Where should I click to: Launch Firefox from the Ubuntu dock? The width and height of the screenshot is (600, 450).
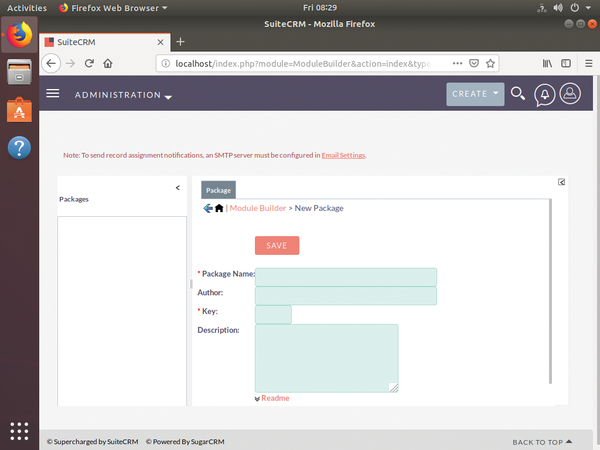pos(19,34)
